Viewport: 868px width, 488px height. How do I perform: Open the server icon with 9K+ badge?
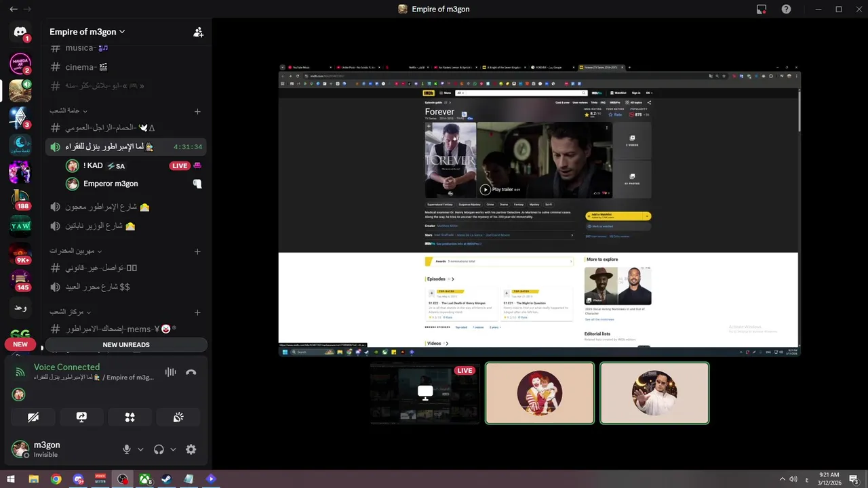tap(20, 253)
